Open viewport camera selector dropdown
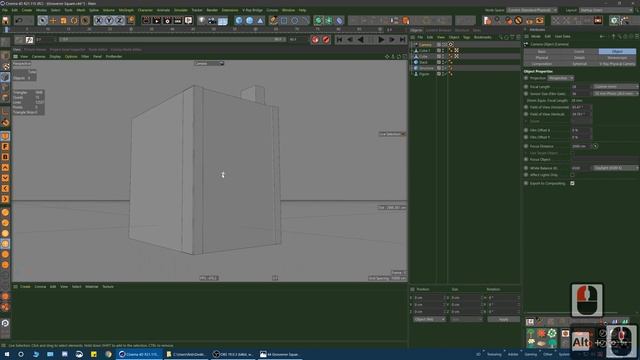Image resolution: width=640 pixels, height=360 pixels. point(209,63)
